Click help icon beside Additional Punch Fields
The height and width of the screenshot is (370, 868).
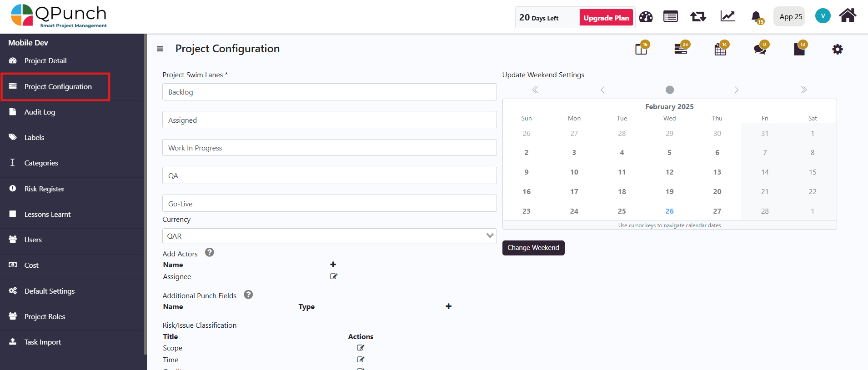click(248, 295)
